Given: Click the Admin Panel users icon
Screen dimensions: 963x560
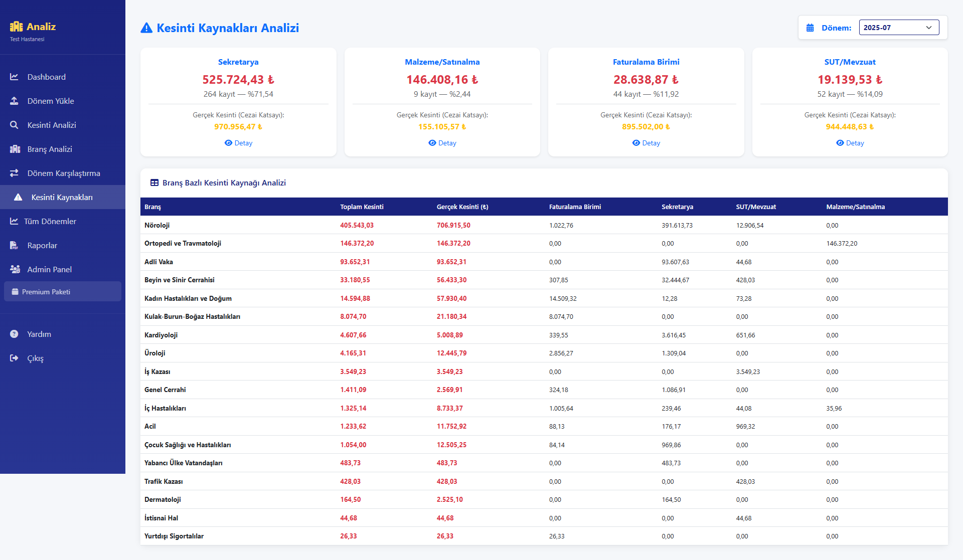Looking at the screenshot, I should 15,269.
